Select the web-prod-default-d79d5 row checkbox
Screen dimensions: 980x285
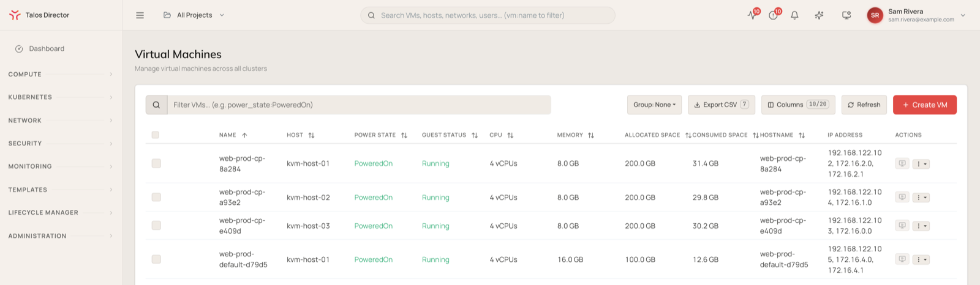click(x=156, y=259)
